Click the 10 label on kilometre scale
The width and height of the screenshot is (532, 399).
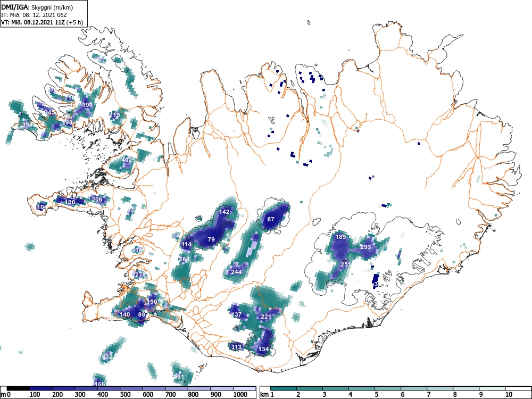pos(508,395)
